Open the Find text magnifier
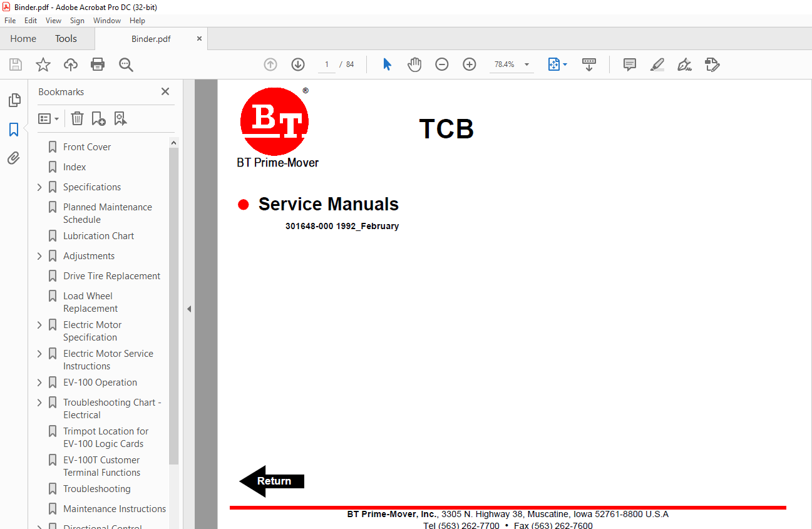The width and height of the screenshot is (812, 529). (126, 64)
